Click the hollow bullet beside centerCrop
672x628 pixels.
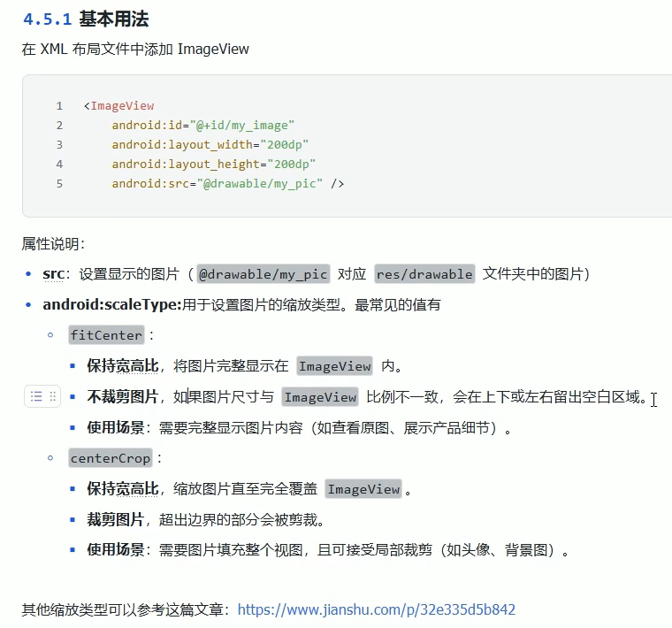click(x=50, y=458)
